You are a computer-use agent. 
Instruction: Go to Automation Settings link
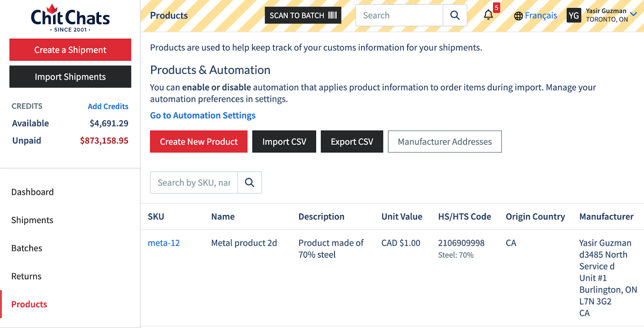click(x=203, y=115)
